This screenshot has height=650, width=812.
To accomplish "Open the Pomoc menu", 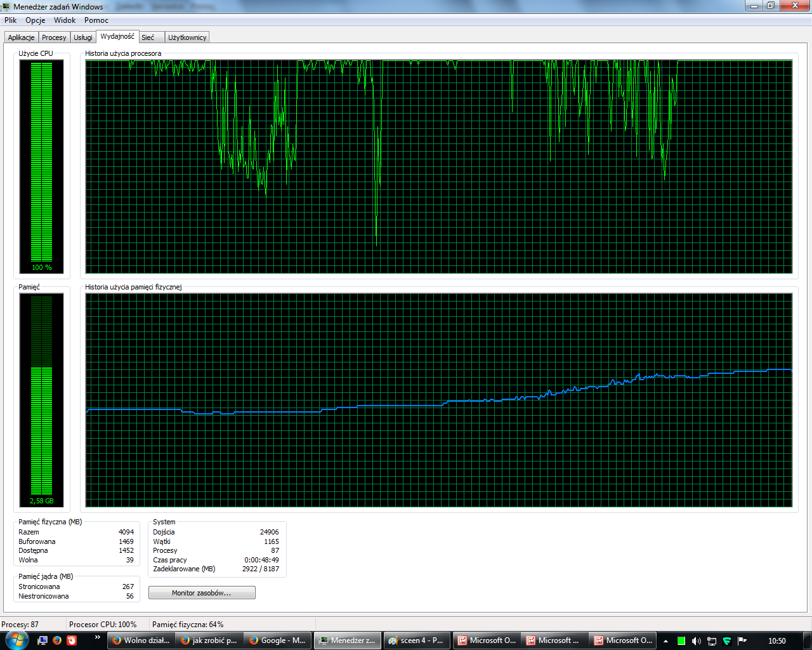I will (x=96, y=20).
